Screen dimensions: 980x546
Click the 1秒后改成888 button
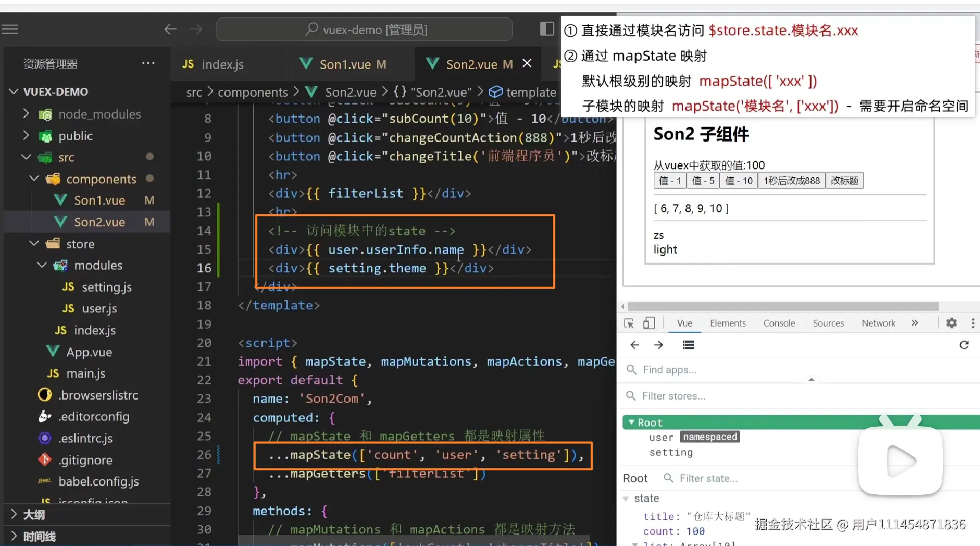coord(792,180)
